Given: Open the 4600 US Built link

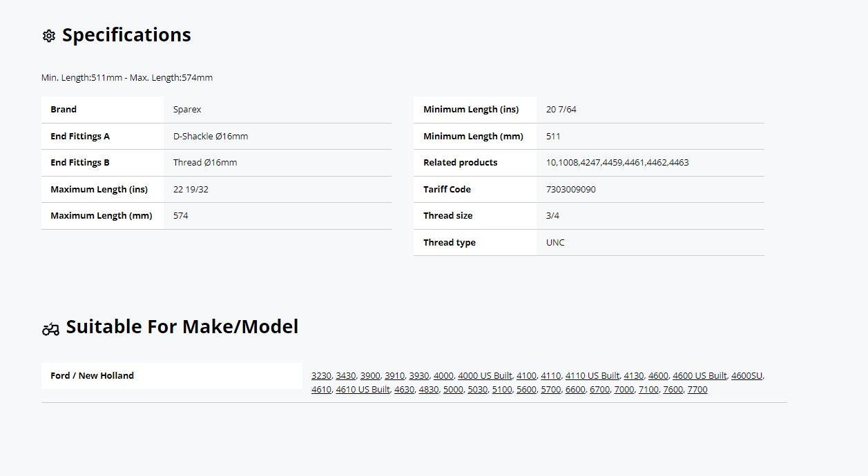Looking at the screenshot, I should point(700,376).
